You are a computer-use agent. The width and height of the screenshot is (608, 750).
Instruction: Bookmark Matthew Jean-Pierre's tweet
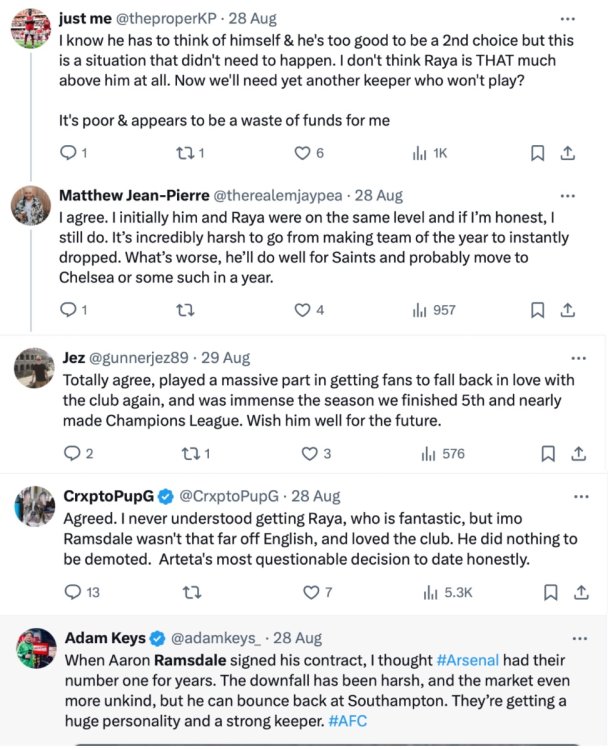click(537, 310)
